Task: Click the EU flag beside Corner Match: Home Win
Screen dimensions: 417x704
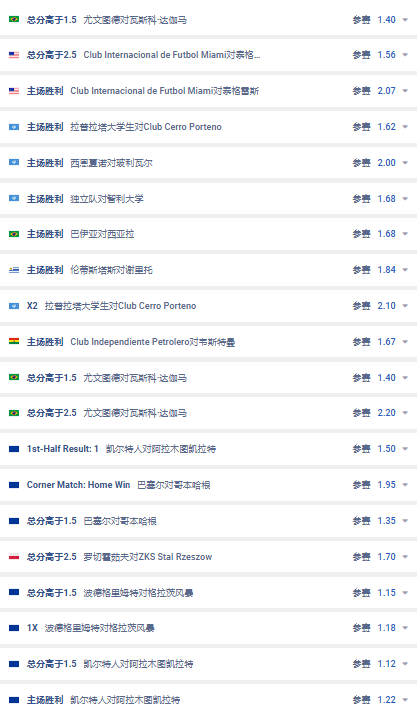Action: [14, 485]
